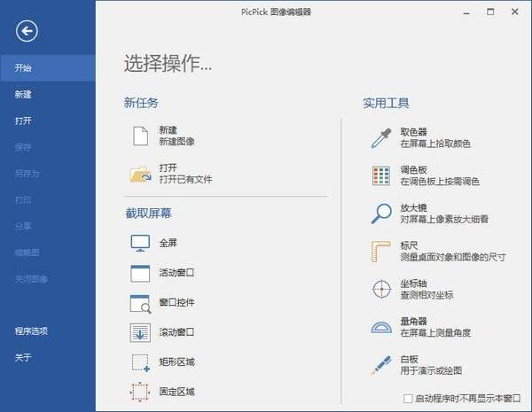Click 打开 to open existing file
The width and height of the screenshot is (532, 412).
(x=167, y=173)
